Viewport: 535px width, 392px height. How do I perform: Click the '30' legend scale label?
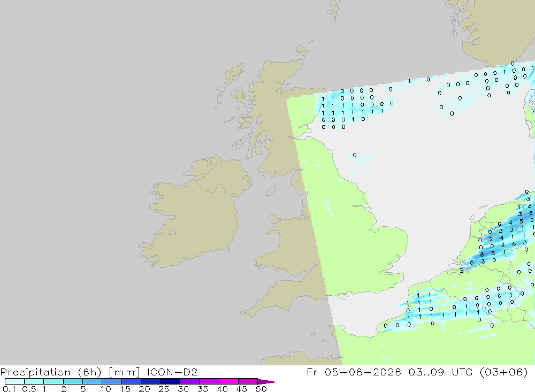point(184,389)
